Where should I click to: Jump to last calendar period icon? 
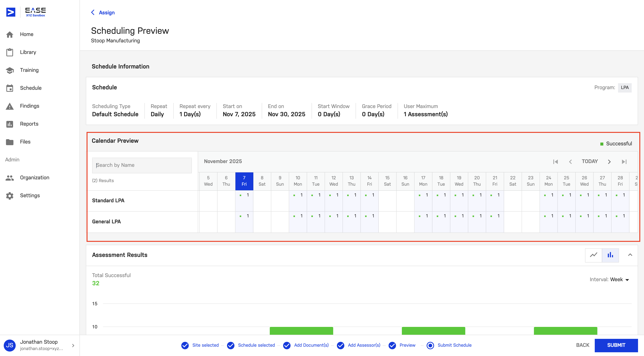(x=624, y=162)
